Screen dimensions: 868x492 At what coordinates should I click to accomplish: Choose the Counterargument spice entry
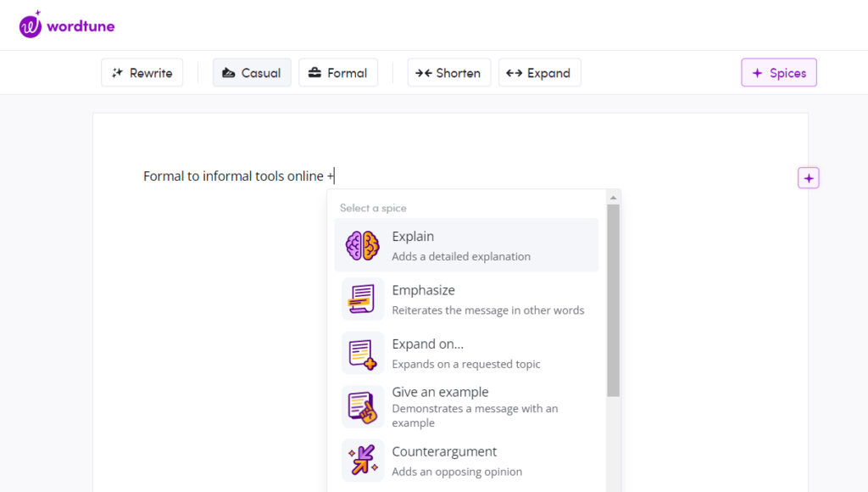click(x=466, y=461)
